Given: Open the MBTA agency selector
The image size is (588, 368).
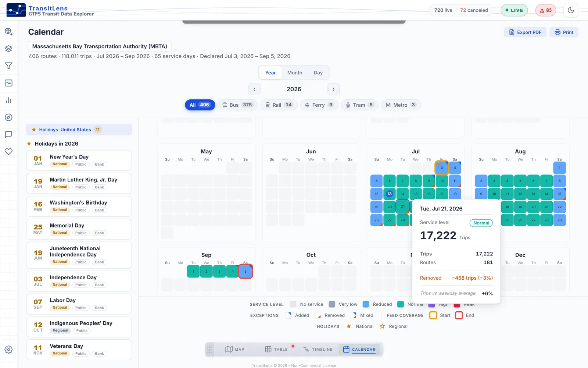Looking at the screenshot, I should coord(100,46).
